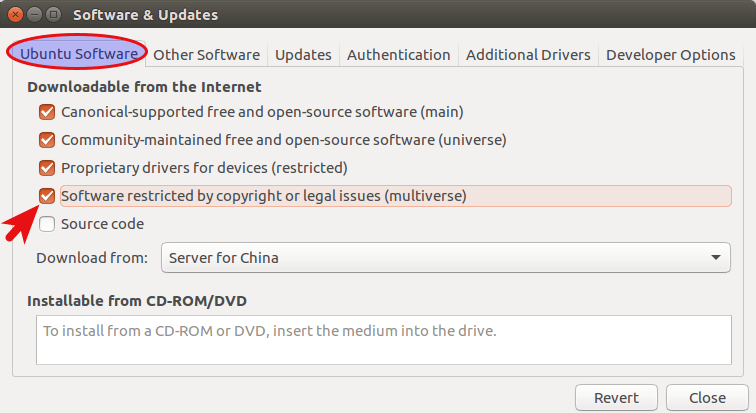Open the Server for China dropdown
Viewport: 756px width, 413px height.
point(445,258)
